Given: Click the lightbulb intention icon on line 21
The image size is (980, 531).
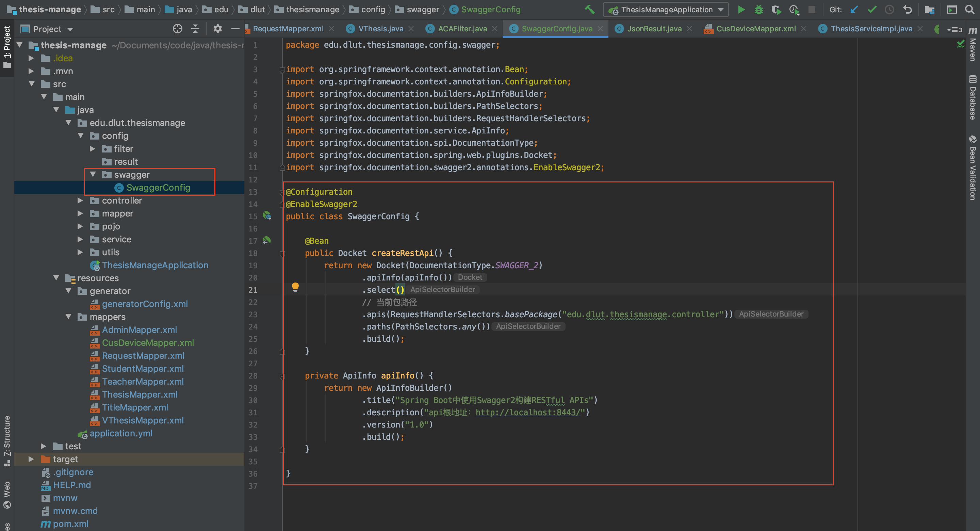Looking at the screenshot, I should [295, 287].
